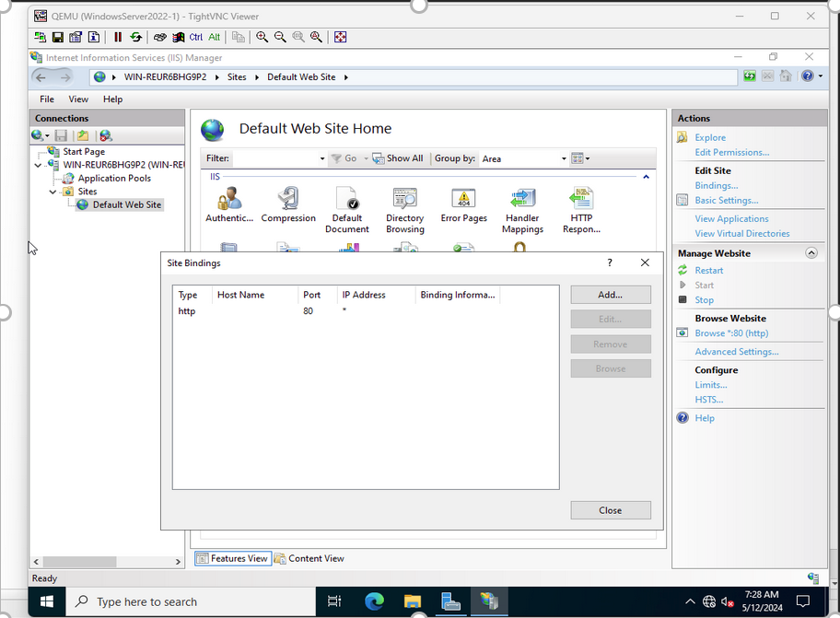Click the auto zoom magnifier icon

click(x=317, y=37)
